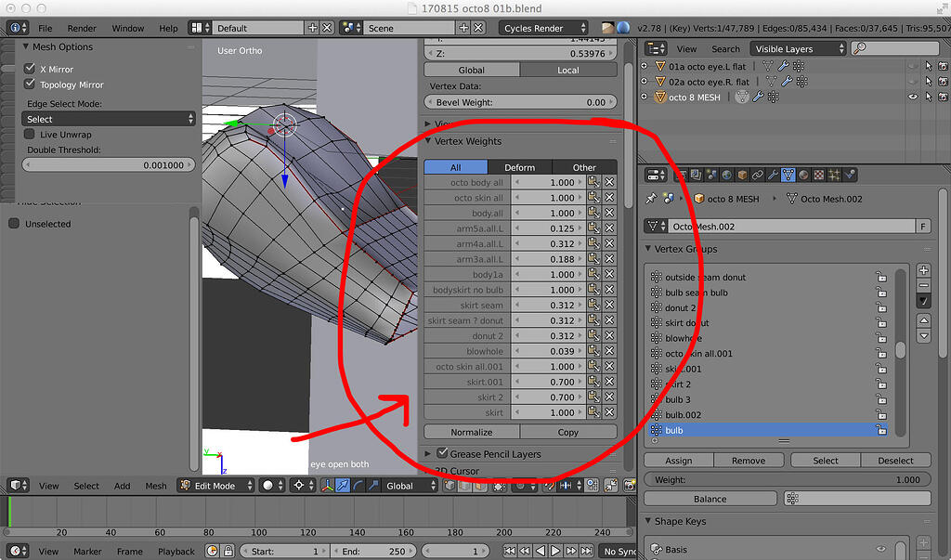This screenshot has height=560, width=951.
Task: Enable the rotate manipulator arc icon
Action: pyautogui.click(x=358, y=486)
